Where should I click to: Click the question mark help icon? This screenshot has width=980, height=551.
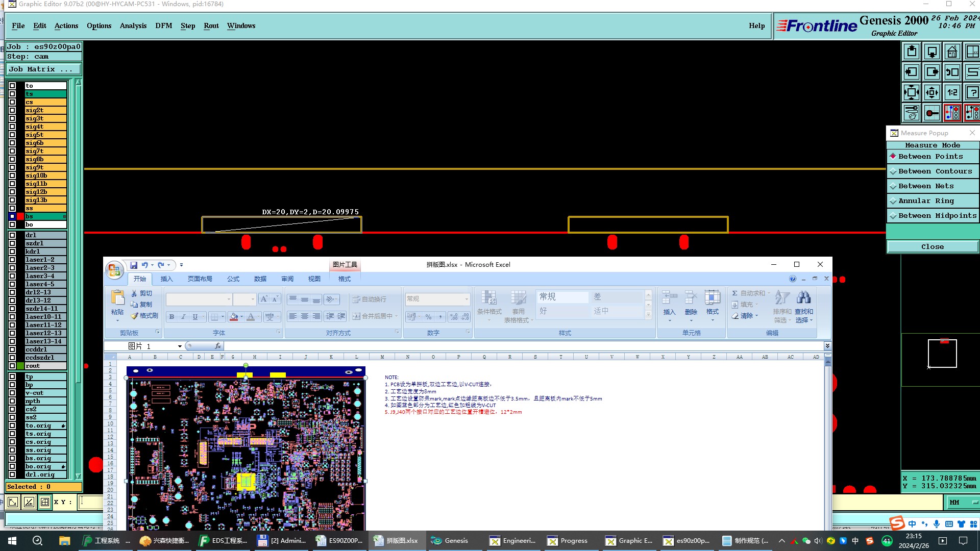click(972, 92)
